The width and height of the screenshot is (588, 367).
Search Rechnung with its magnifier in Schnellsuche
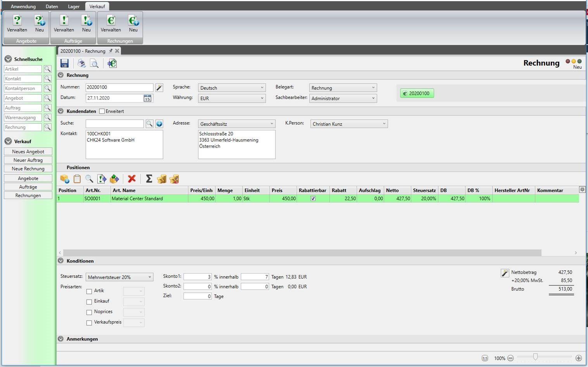48,127
